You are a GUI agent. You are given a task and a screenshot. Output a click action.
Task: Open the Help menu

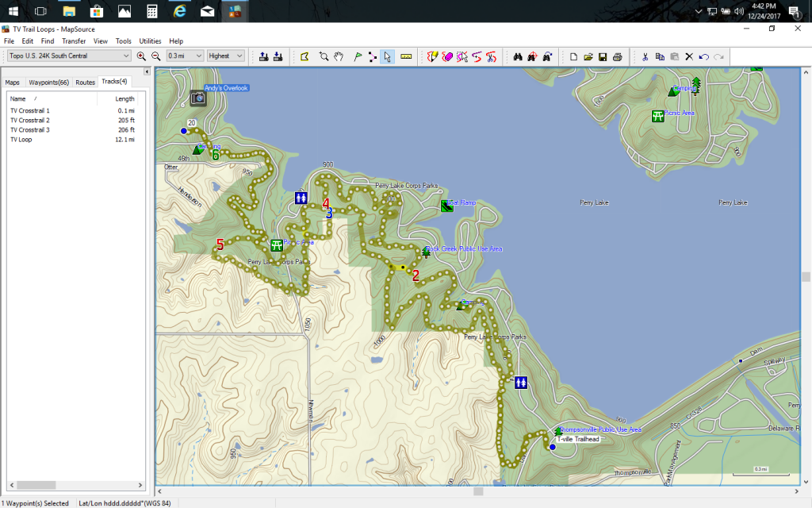(176, 41)
